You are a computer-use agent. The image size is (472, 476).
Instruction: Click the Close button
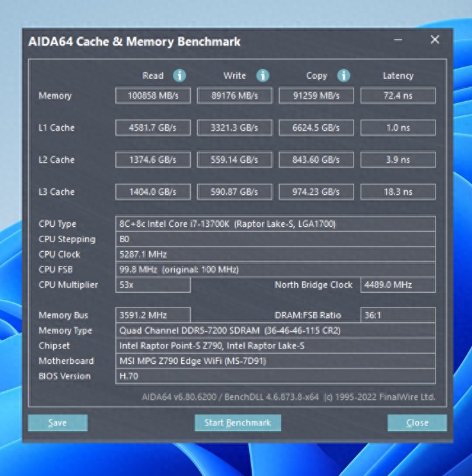click(x=417, y=423)
